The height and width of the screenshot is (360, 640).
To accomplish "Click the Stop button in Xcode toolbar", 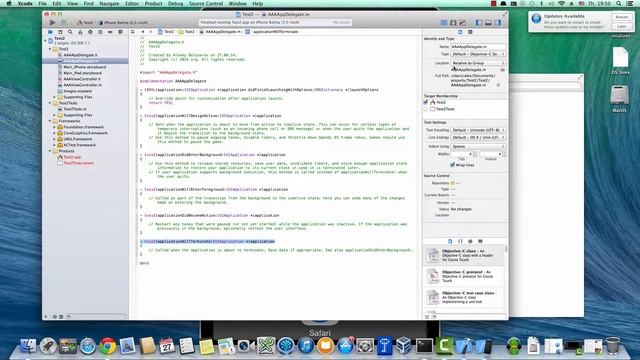I will [x=63, y=22].
